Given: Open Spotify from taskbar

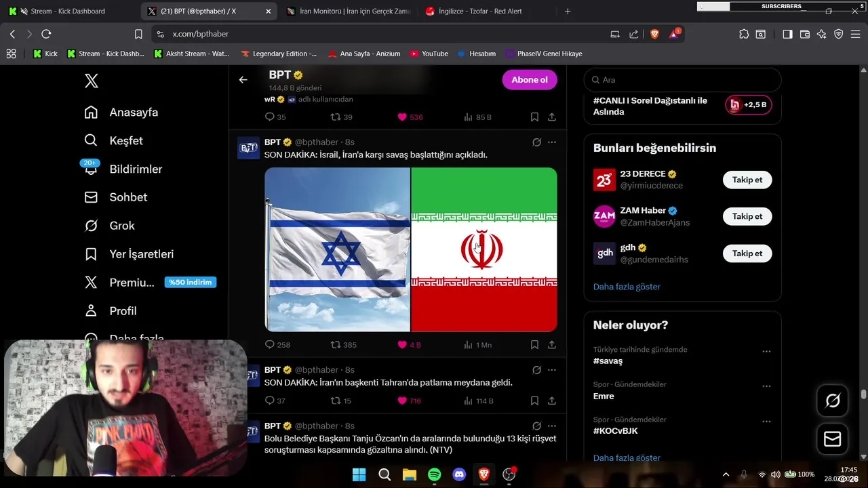Looking at the screenshot, I should [435, 475].
